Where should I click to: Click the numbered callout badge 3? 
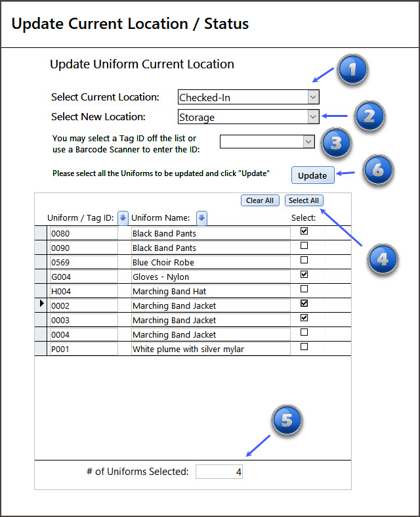(336, 144)
